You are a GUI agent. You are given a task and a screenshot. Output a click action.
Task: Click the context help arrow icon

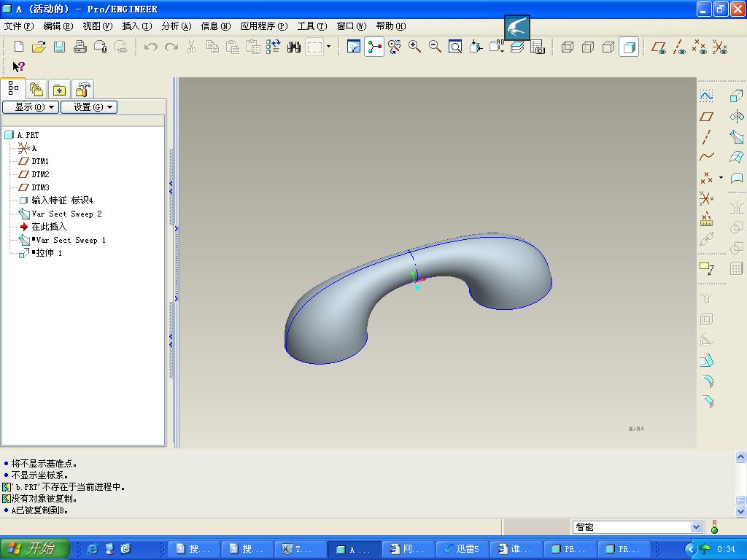tap(18, 66)
